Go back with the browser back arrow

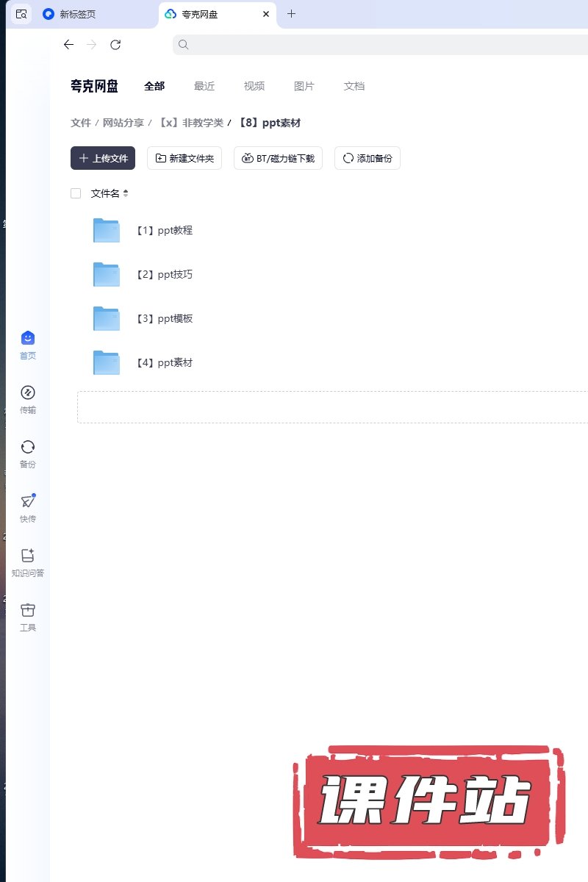coord(68,45)
